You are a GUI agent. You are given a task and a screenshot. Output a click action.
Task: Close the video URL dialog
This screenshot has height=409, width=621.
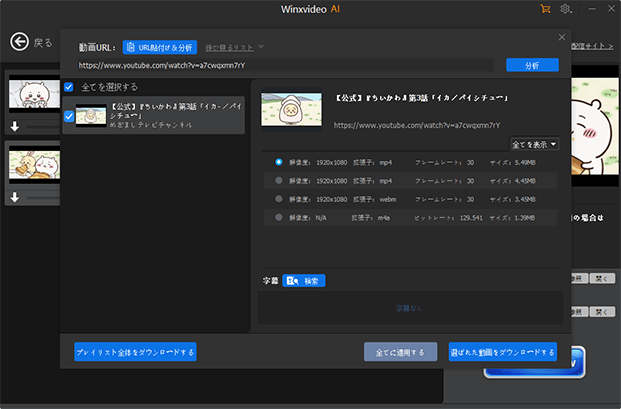click(562, 37)
